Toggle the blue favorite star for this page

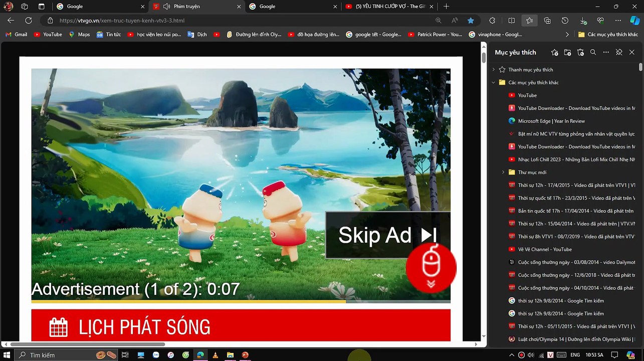[471, 21]
